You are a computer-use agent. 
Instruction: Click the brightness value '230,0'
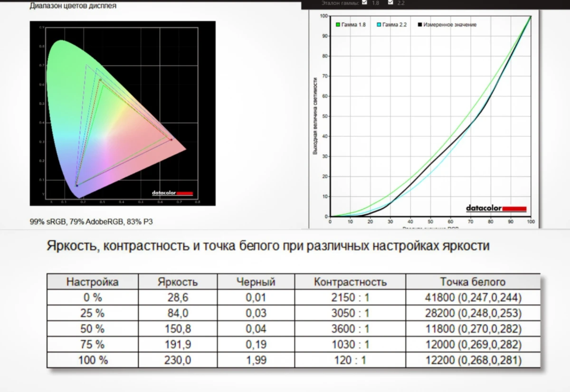(x=178, y=360)
